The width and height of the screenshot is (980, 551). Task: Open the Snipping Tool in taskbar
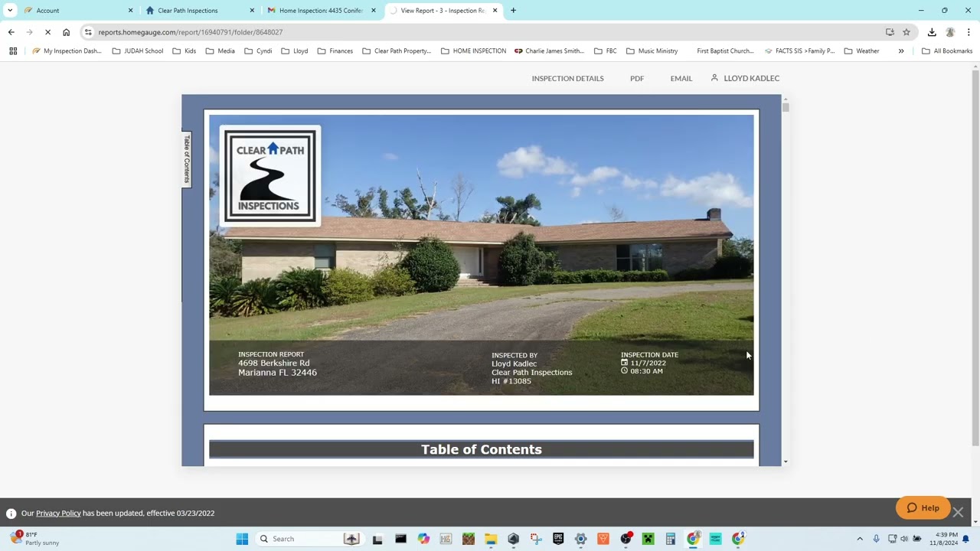tap(536, 539)
